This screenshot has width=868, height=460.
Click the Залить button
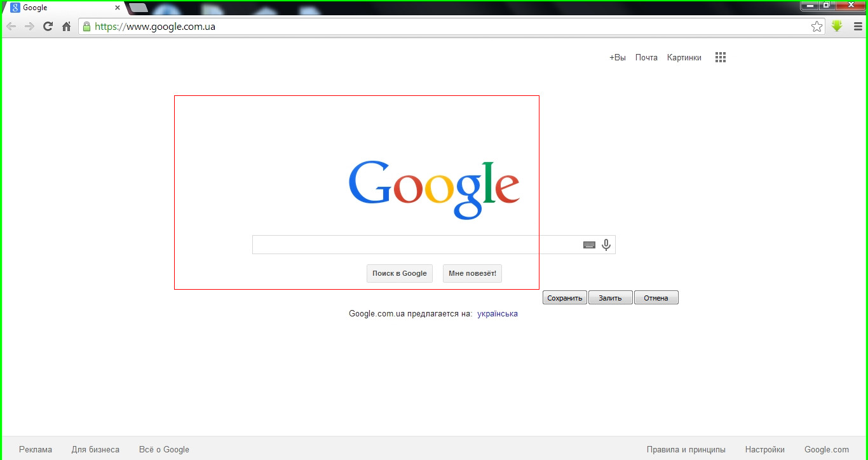tap(610, 298)
